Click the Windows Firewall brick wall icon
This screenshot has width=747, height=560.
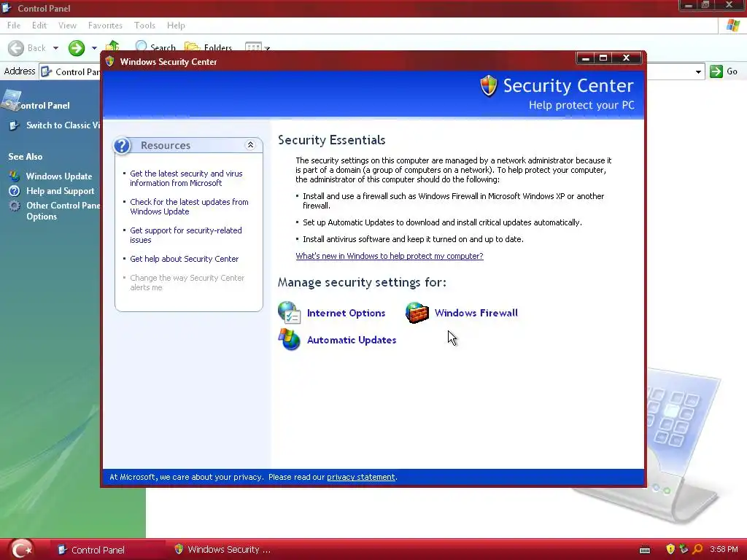tap(417, 313)
